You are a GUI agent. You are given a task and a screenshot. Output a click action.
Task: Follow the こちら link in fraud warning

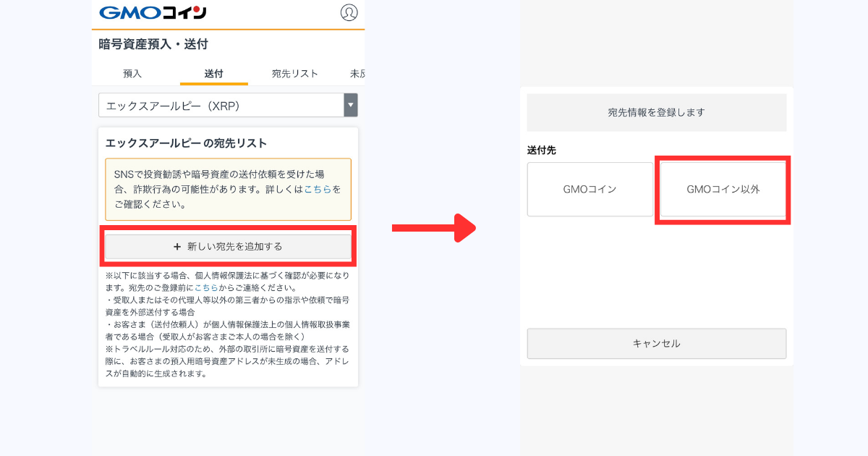[318, 189]
